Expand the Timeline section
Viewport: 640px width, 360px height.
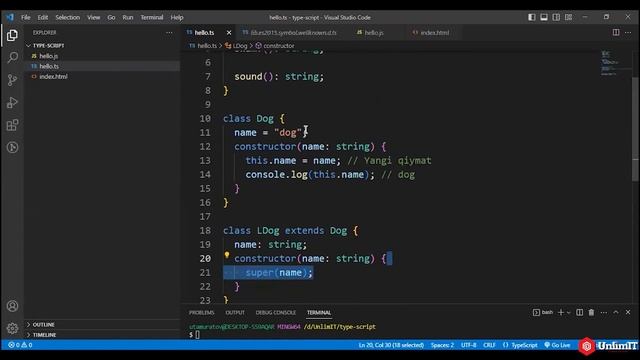pos(102,335)
